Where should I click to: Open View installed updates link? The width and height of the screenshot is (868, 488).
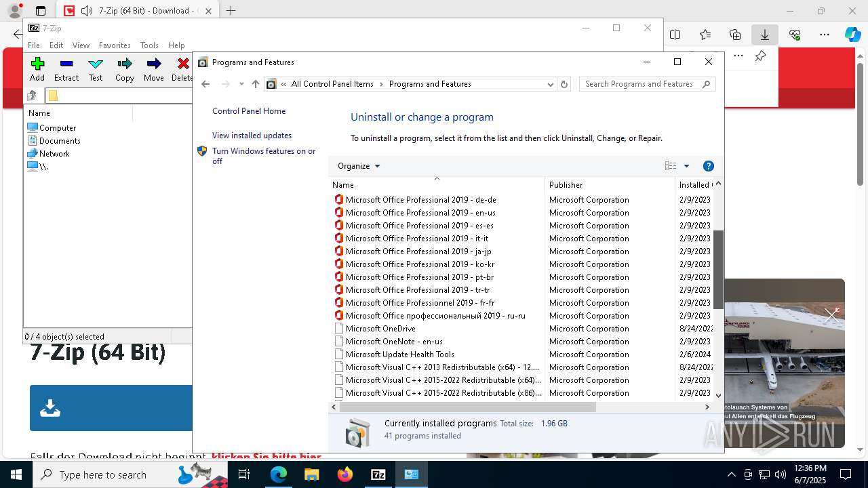[252, 136]
